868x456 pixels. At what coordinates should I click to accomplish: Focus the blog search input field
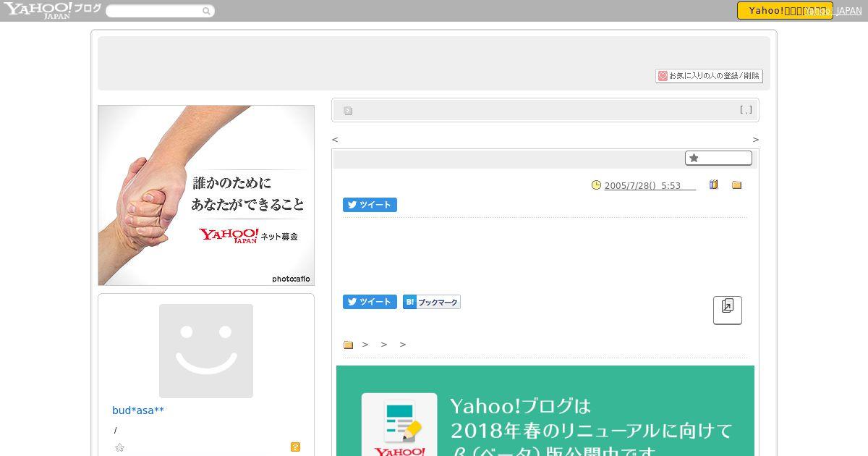point(153,11)
